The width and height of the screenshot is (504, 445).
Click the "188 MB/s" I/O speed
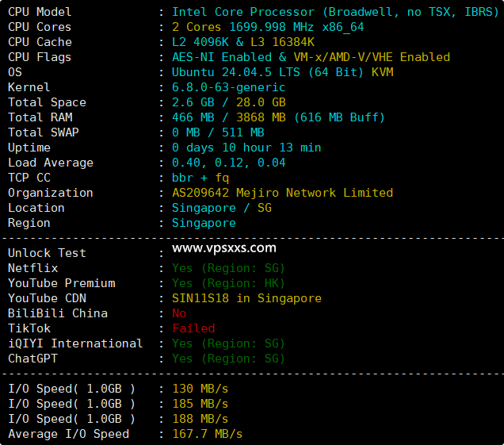[x=200, y=420]
